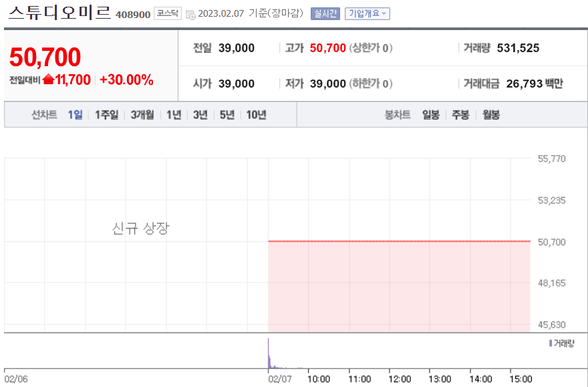Click the 12:00 time axis label

pyautogui.click(x=400, y=379)
